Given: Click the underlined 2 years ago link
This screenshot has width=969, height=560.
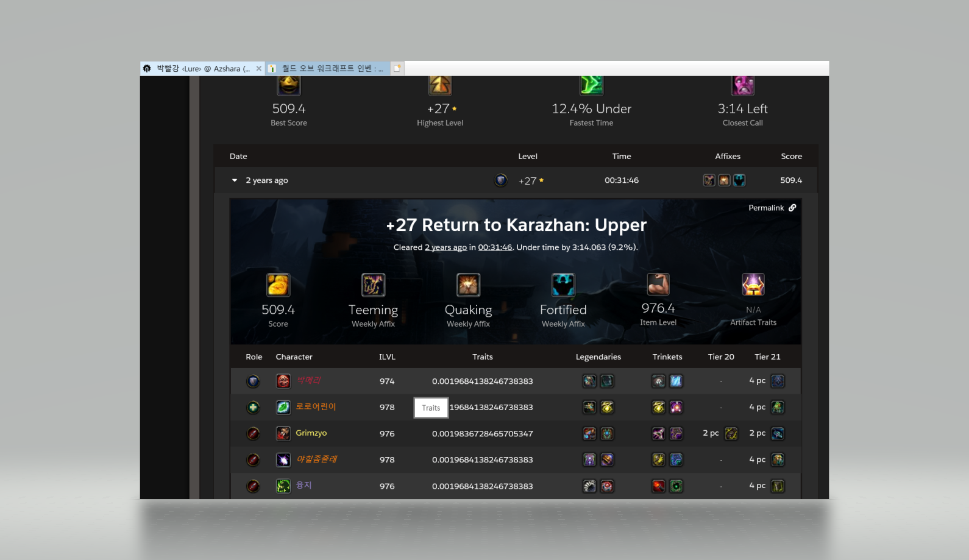Looking at the screenshot, I should pyautogui.click(x=445, y=247).
